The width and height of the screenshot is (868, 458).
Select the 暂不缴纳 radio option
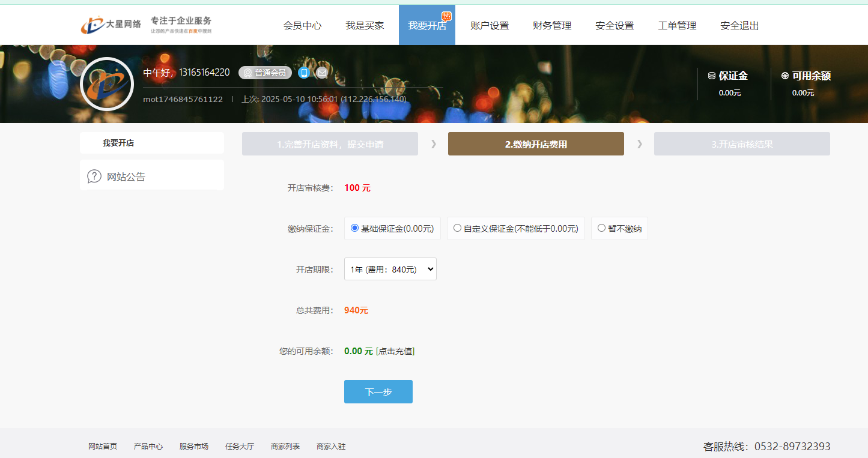pyautogui.click(x=601, y=228)
